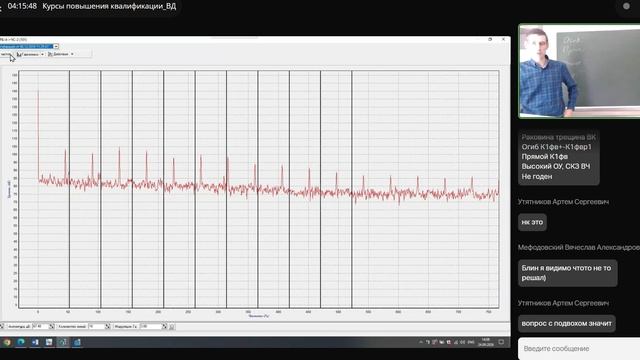Adjust the modulation Hz spinner

[x=164, y=327]
